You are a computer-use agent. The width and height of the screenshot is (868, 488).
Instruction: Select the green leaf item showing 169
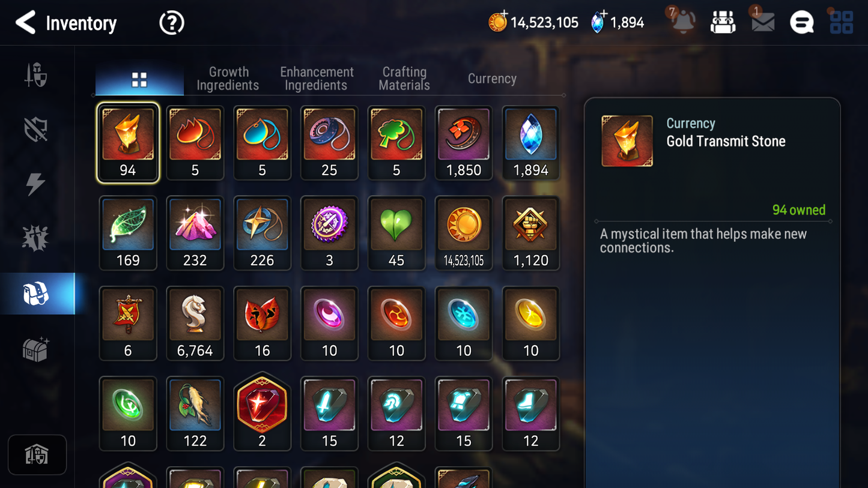point(128,233)
